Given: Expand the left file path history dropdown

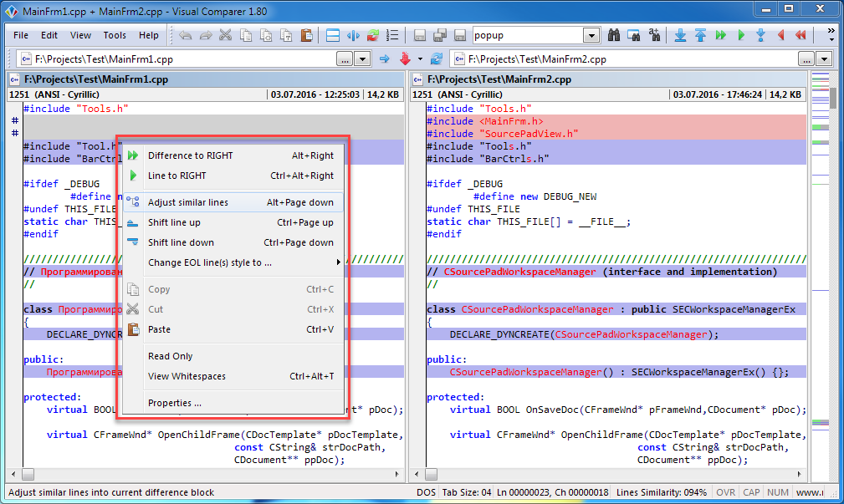Looking at the screenshot, I should (x=362, y=59).
